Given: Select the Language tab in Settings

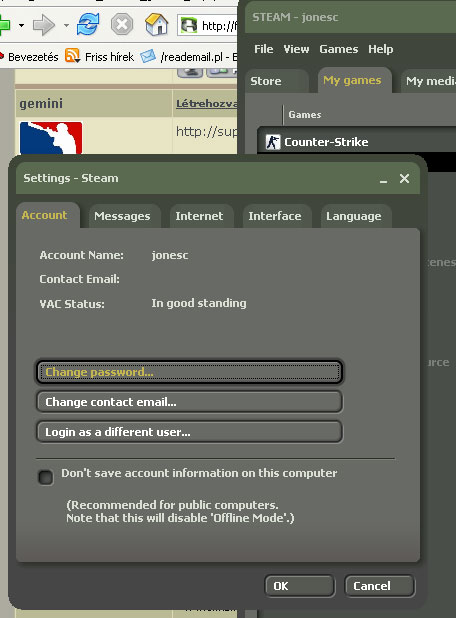Looking at the screenshot, I should (355, 216).
